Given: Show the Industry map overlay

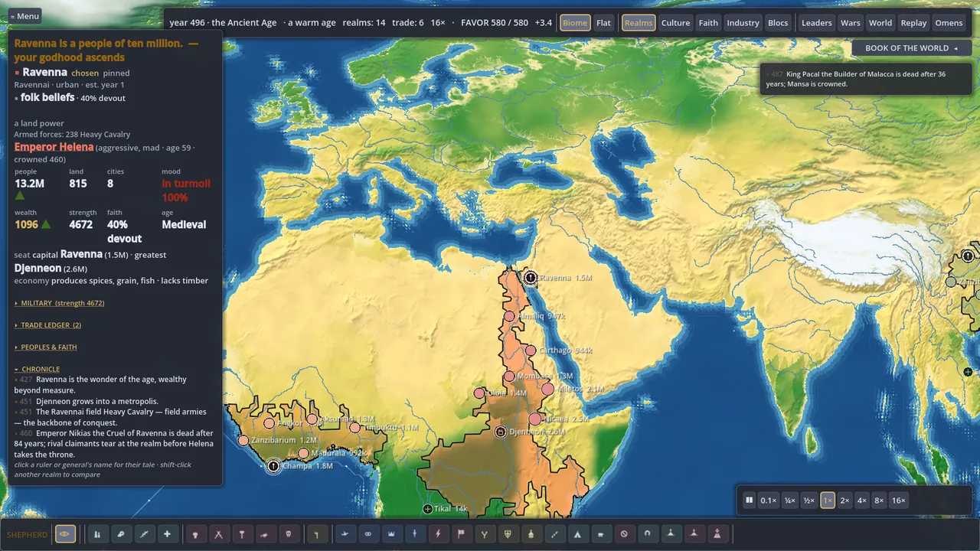Looking at the screenshot, I should 743,23.
